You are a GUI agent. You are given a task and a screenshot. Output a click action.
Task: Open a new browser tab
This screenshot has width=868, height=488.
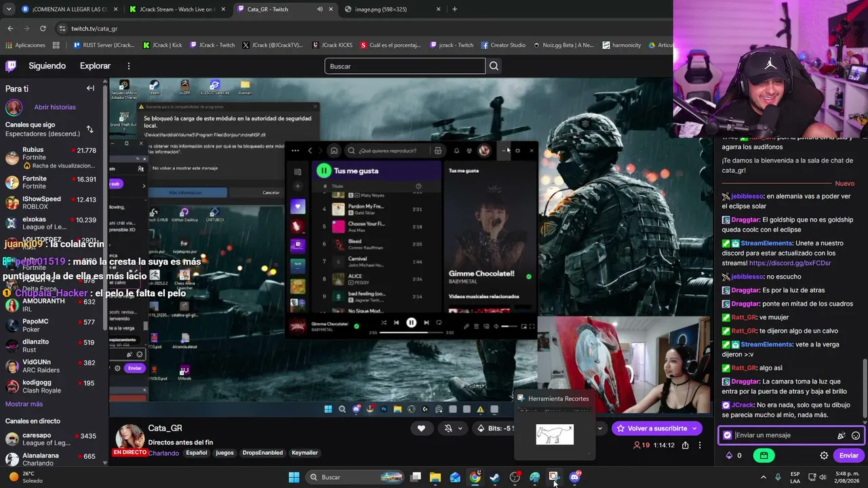pyautogui.click(x=454, y=9)
